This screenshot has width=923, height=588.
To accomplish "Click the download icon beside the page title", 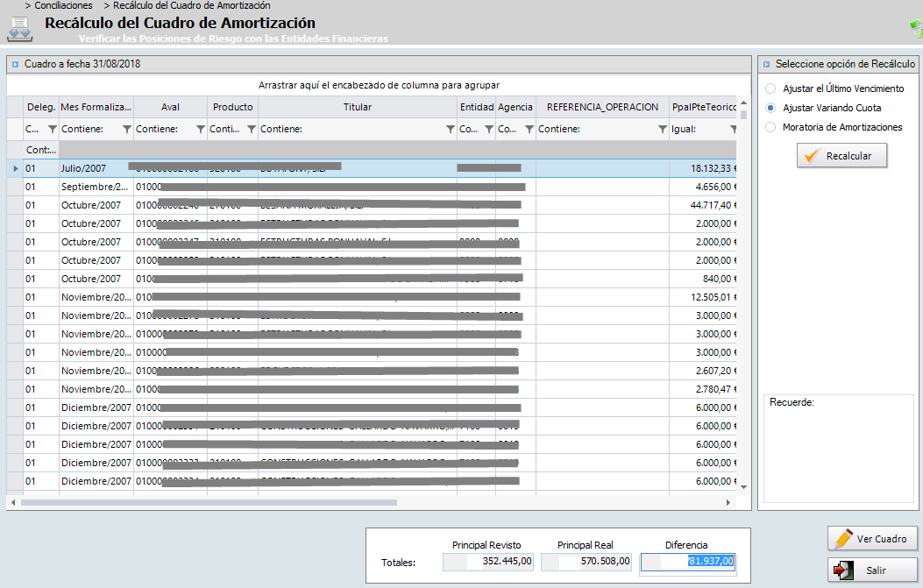I will point(19,30).
